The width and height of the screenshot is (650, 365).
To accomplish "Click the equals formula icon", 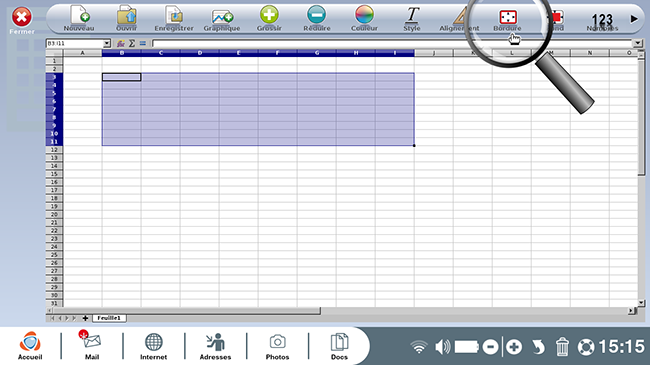I will pos(143,43).
